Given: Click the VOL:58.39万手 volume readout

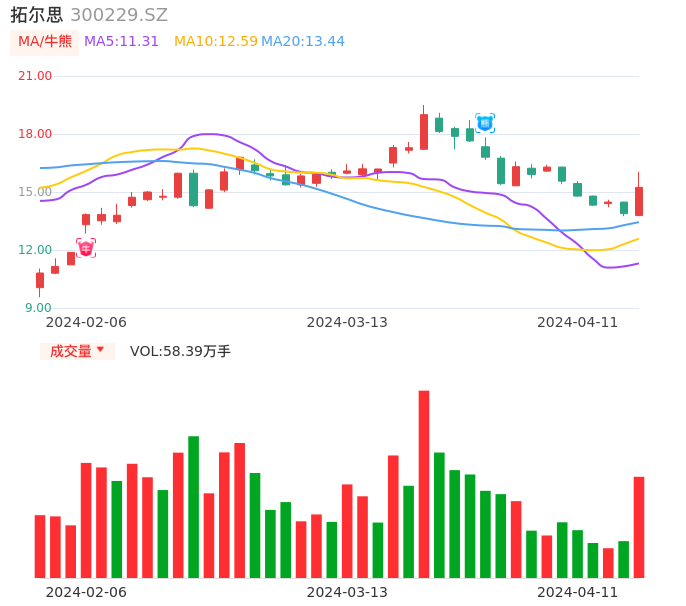Looking at the screenshot, I should pos(180,351).
